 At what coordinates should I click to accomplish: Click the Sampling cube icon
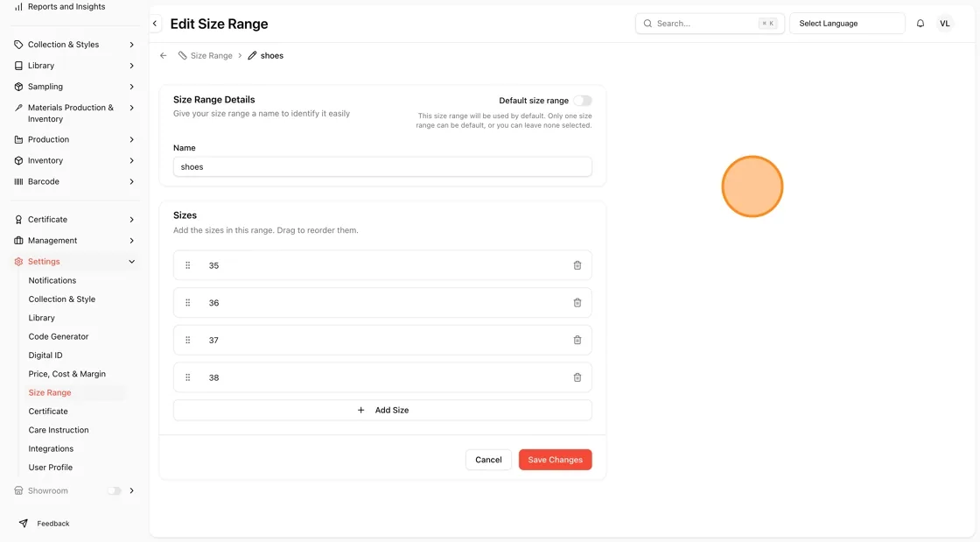[x=18, y=87]
